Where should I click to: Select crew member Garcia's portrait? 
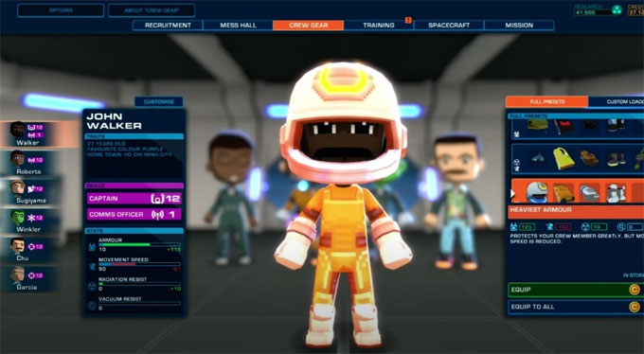18,274
